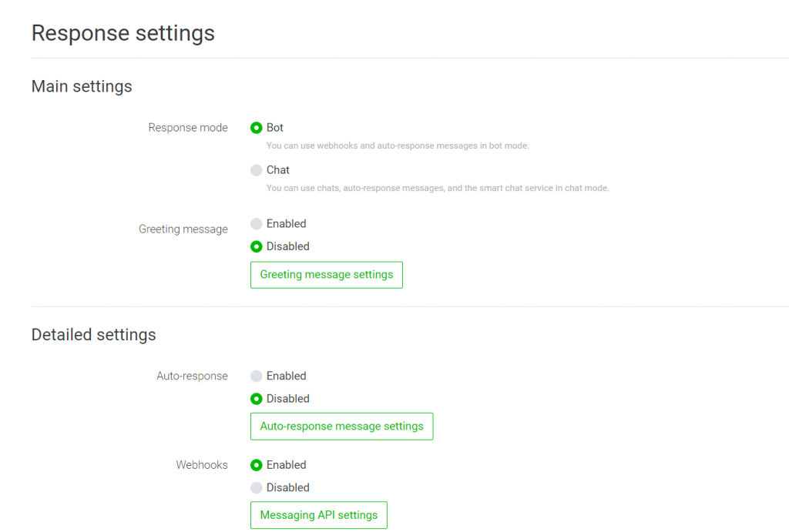
Task: Click the Auto-response field label
Action: 192,376
